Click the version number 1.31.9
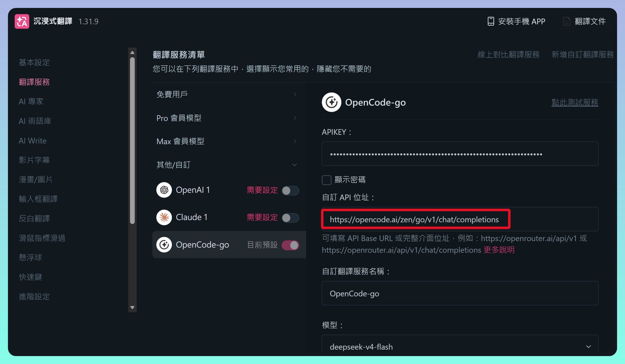Image resolution: width=625 pixels, height=364 pixels. point(88,22)
